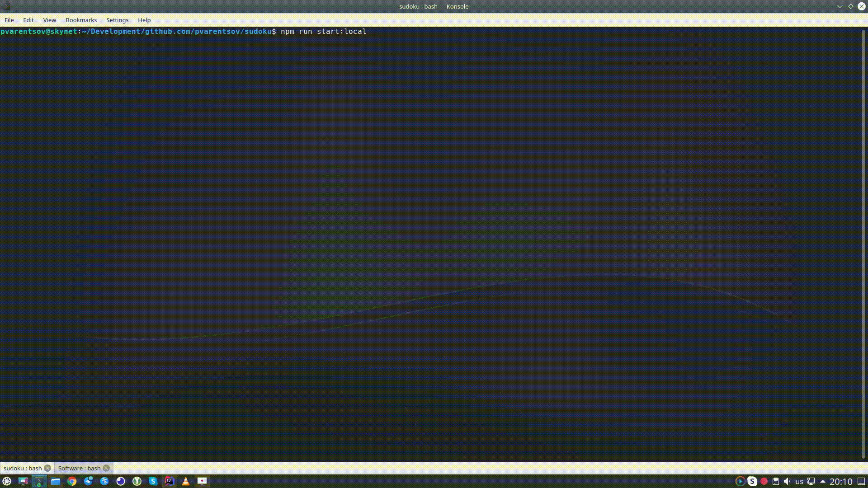Image resolution: width=868 pixels, height=488 pixels.
Task: Launch VLC media player from taskbar
Action: pyautogui.click(x=186, y=481)
